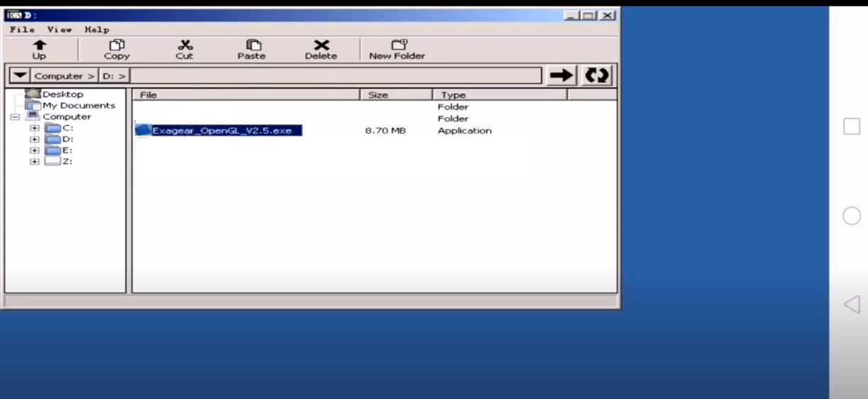Open the Help menu
The height and width of the screenshot is (399, 868).
[x=96, y=30]
